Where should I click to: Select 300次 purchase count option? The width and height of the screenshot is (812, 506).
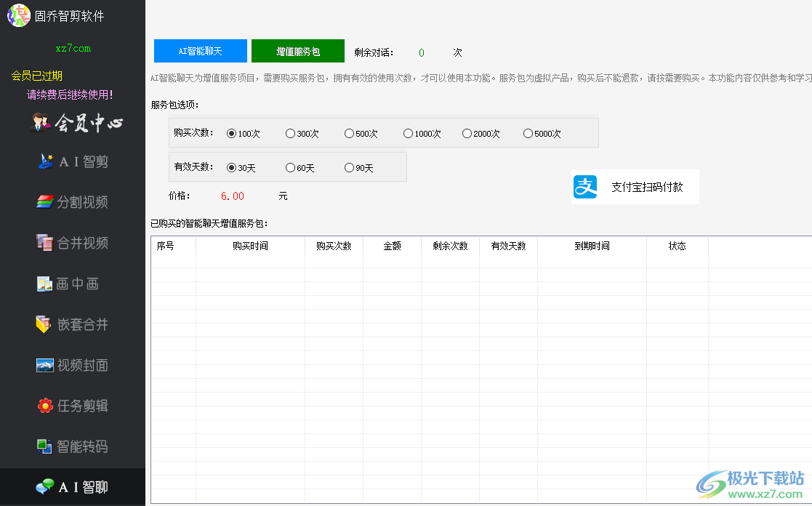click(x=302, y=134)
